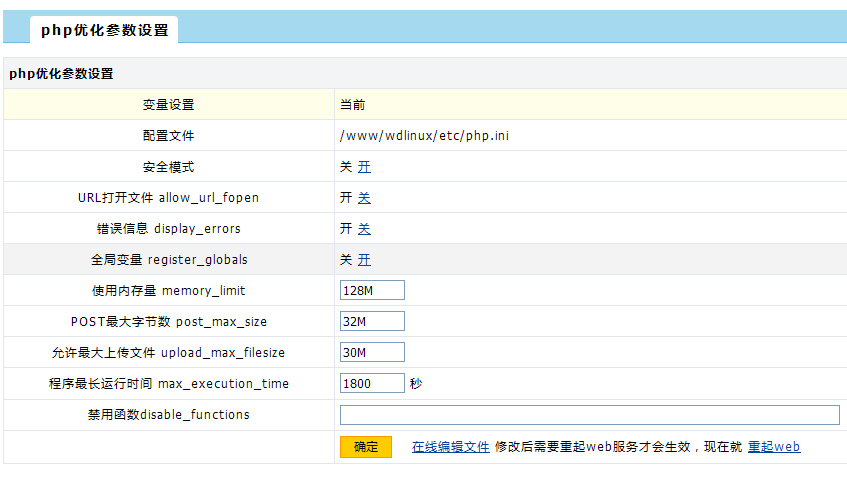Viewport: 847px width, 478px height.
Task: Turn off allow_url_fopen via the 关 link
Action: click(x=364, y=198)
